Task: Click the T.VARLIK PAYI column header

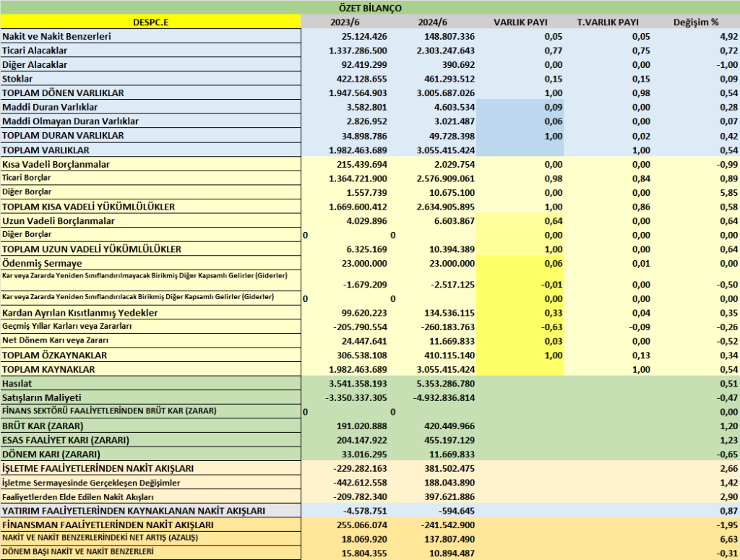Action: click(607, 22)
